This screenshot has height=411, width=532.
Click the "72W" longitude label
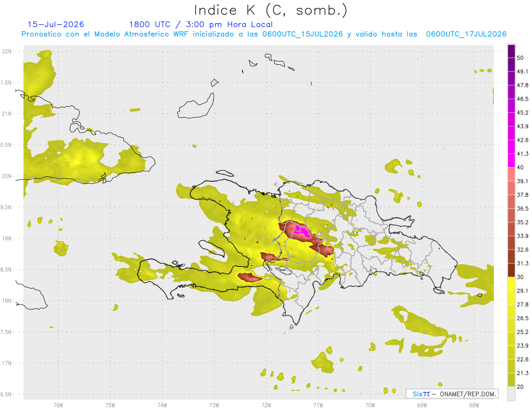coord(266,405)
